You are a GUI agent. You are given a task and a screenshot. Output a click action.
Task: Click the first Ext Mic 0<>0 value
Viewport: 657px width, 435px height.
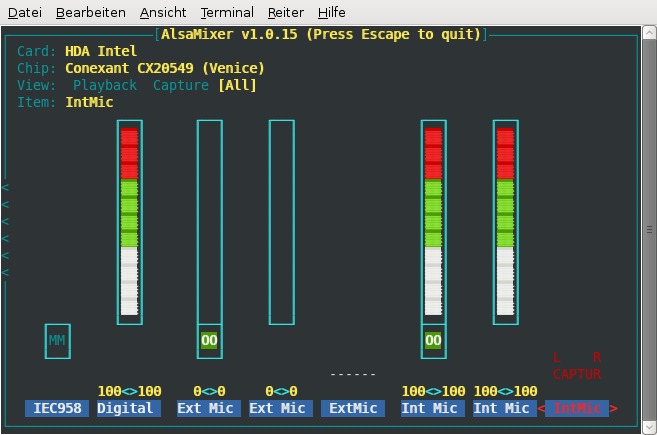210,391
